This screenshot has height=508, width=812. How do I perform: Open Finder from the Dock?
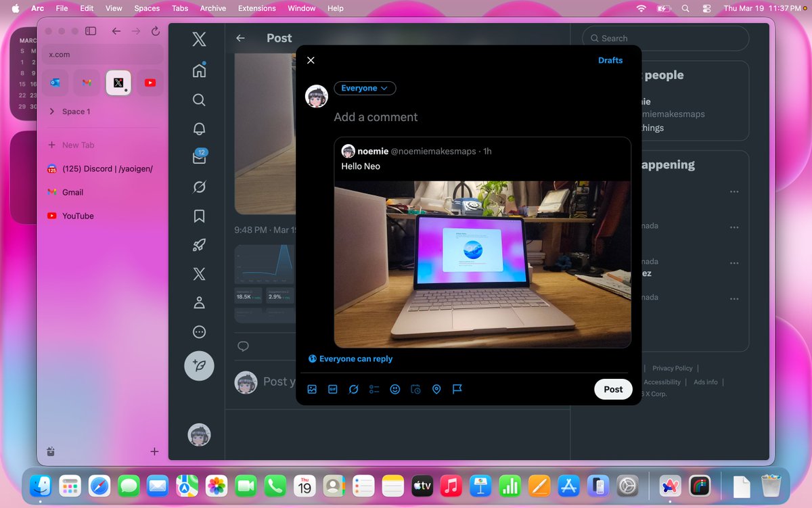(41, 486)
